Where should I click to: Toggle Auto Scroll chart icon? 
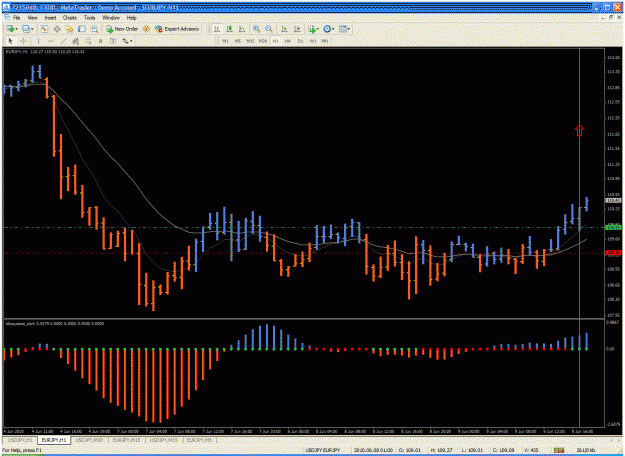(284, 29)
